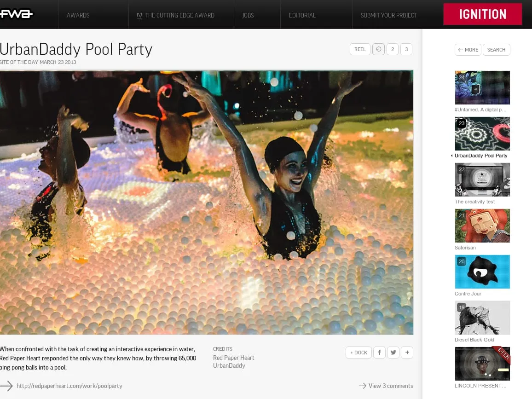Screen dimensions: 532x399
Task: Open the Red Paper Heart credit link
Action: 233,358
